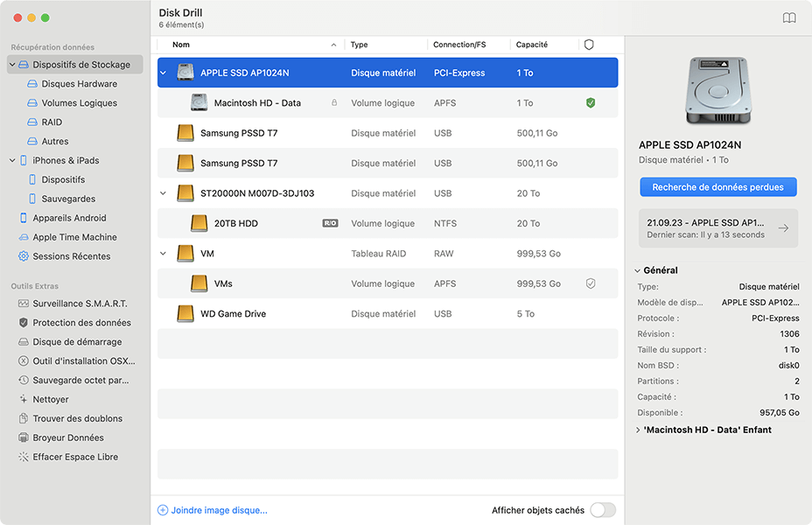Click the Sessions Récentes gear icon
The height and width of the screenshot is (525, 812).
pyautogui.click(x=24, y=256)
